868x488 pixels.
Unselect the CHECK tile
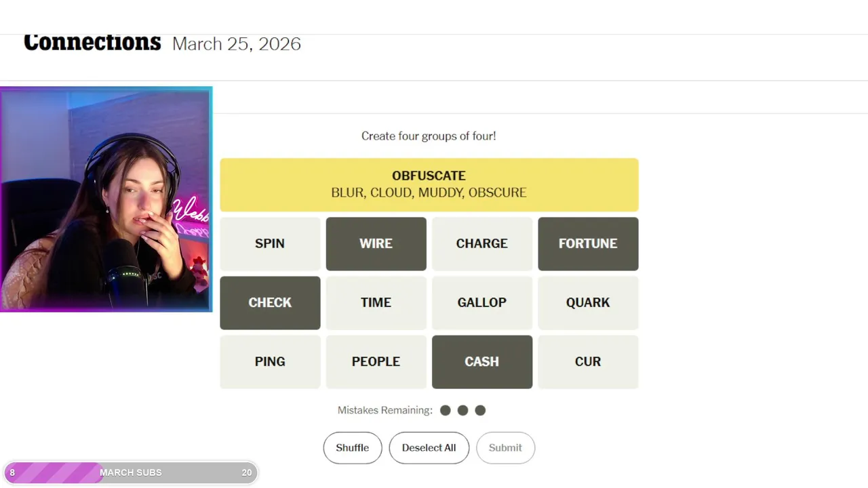tap(270, 302)
